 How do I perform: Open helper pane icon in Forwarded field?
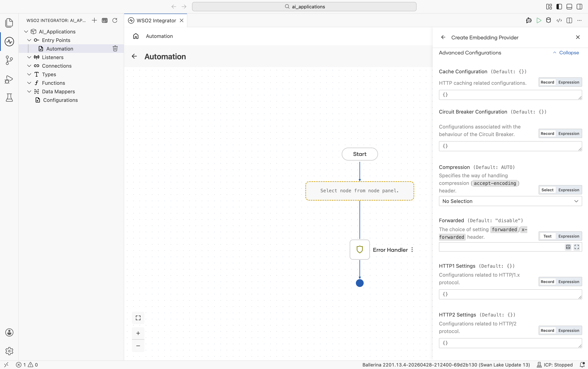tap(568, 247)
